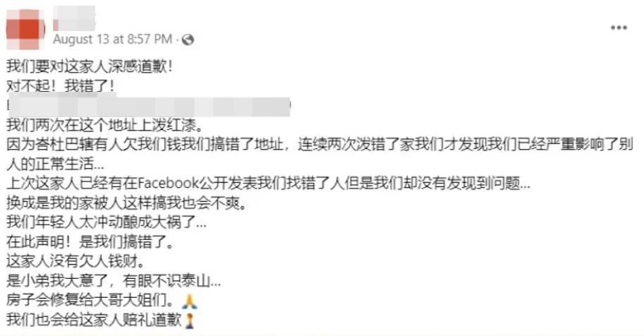
Task: Click the line 换成是我的家被人这样搞我也会不爽。
Action: click(127, 203)
